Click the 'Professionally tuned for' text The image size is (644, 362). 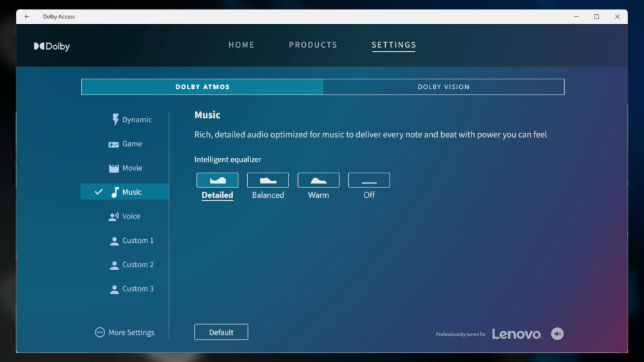click(x=460, y=334)
